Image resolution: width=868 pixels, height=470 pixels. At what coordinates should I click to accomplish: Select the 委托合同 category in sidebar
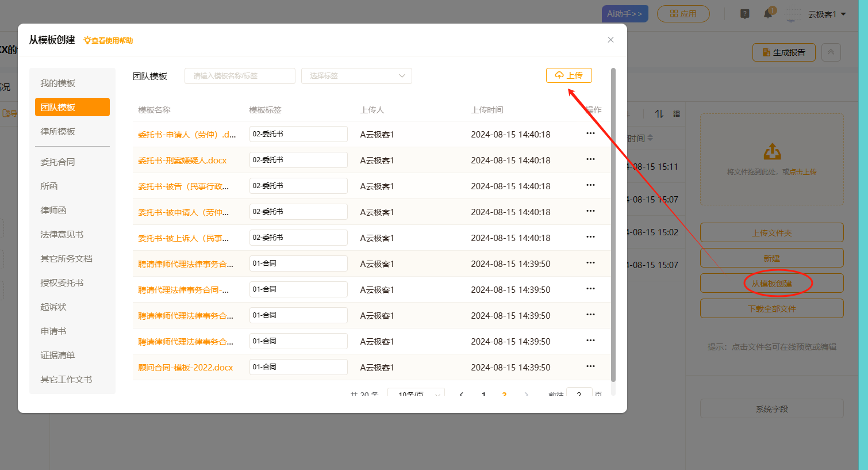click(58, 162)
